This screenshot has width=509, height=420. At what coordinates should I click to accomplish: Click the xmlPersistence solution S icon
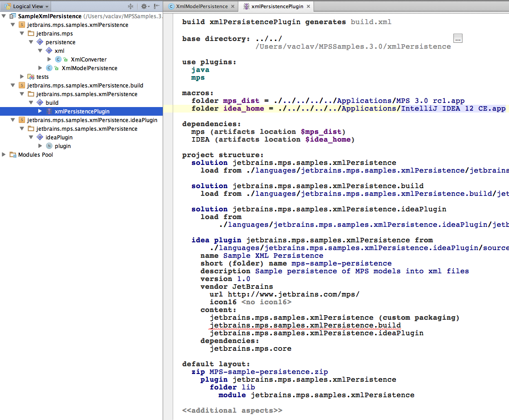(22, 25)
